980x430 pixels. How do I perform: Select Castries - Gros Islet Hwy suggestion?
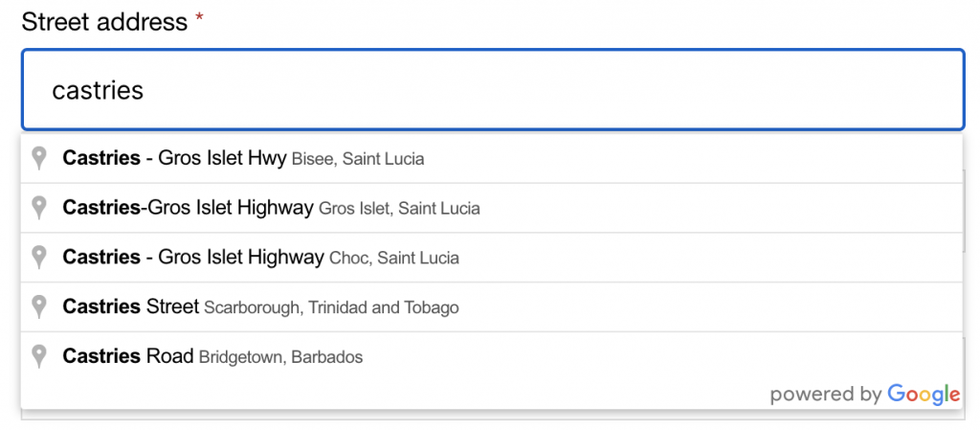click(x=174, y=158)
